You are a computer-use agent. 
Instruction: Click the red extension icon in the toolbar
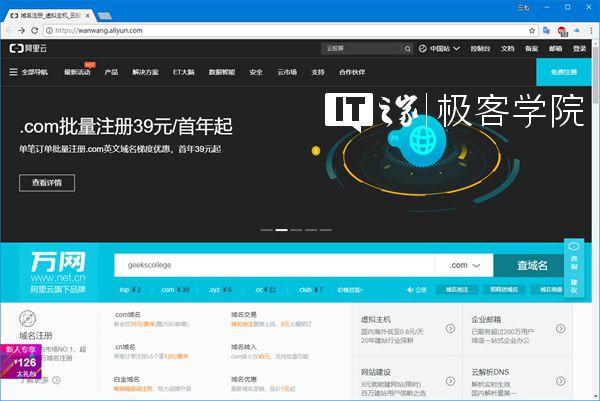click(562, 31)
